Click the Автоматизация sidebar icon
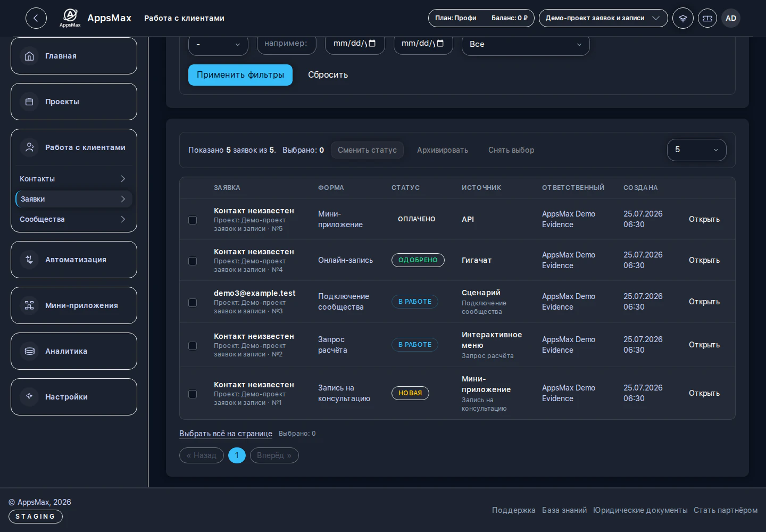Viewport: 766px width, 532px height. point(29,260)
